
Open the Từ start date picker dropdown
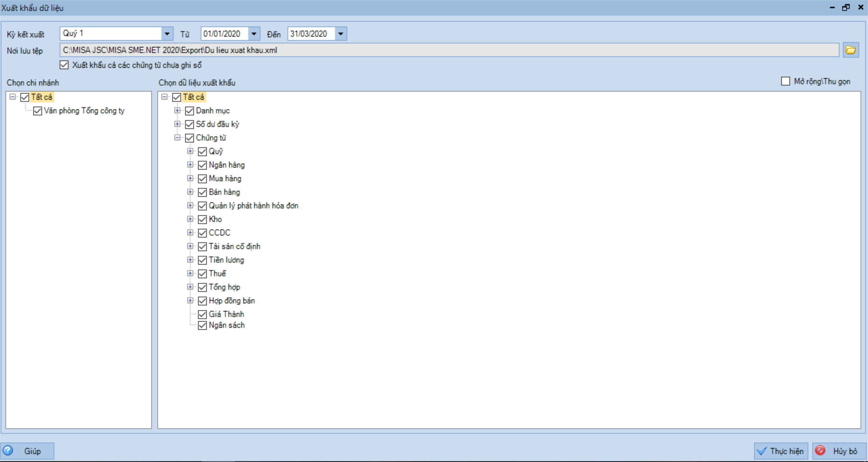[x=254, y=34]
